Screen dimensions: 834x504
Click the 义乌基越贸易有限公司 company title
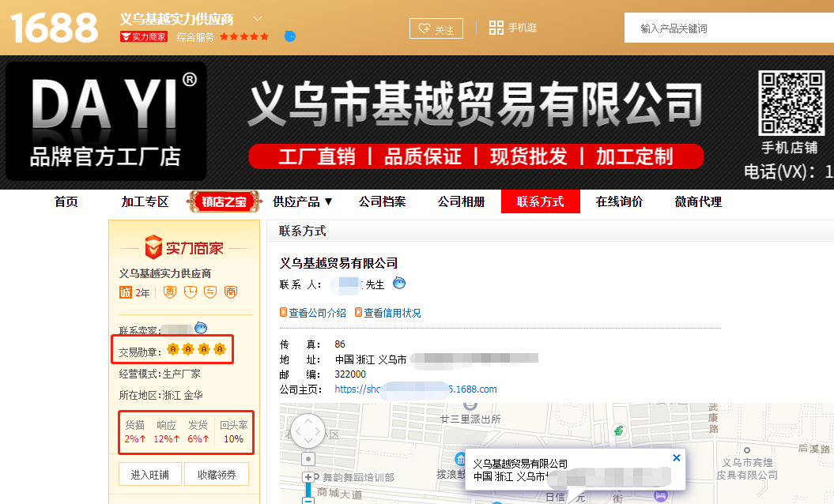(x=339, y=262)
